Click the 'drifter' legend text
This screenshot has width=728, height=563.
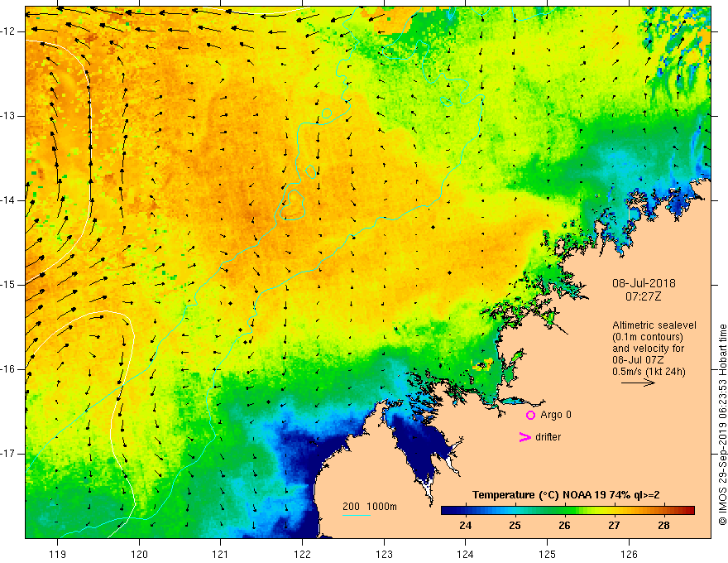click(548, 437)
